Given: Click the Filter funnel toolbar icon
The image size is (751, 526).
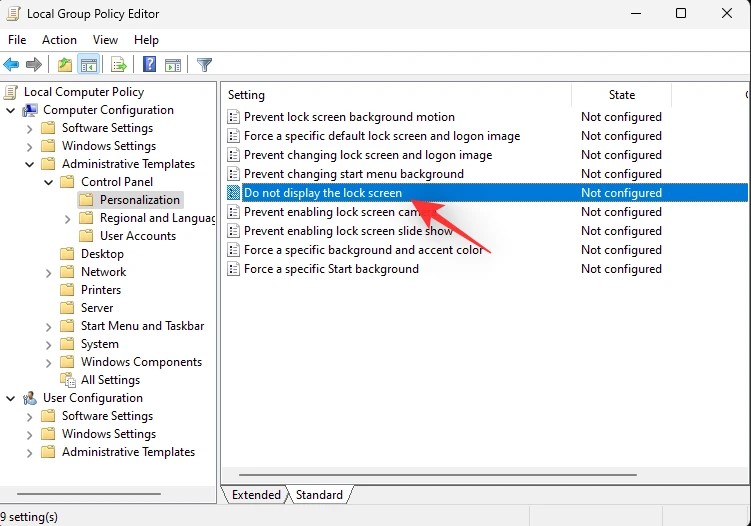Looking at the screenshot, I should click(x=204, y=65).
